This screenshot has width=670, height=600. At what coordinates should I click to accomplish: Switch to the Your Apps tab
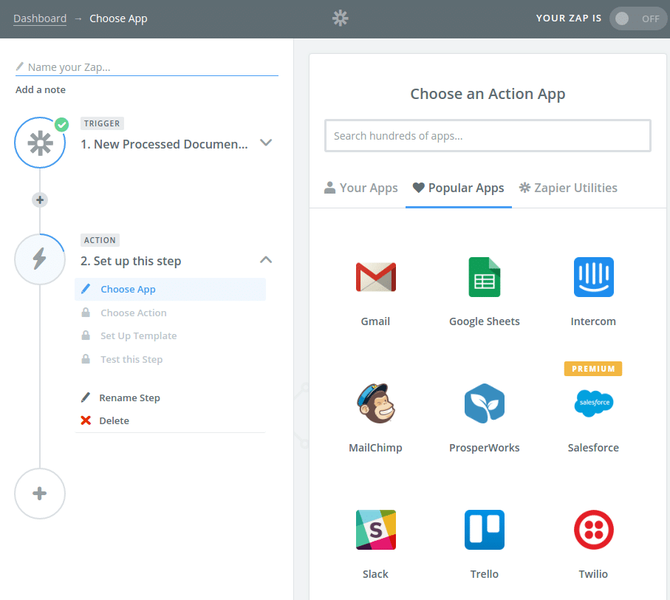(x=361, y=188)
